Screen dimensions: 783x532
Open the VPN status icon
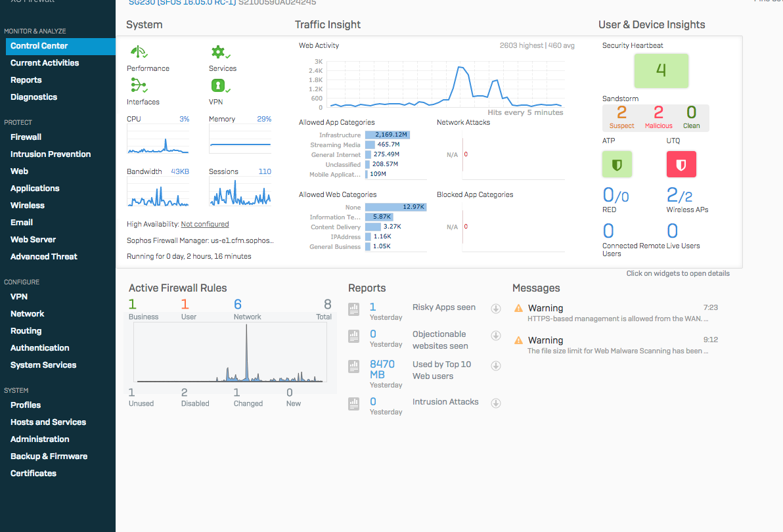(x=219, y=85)
